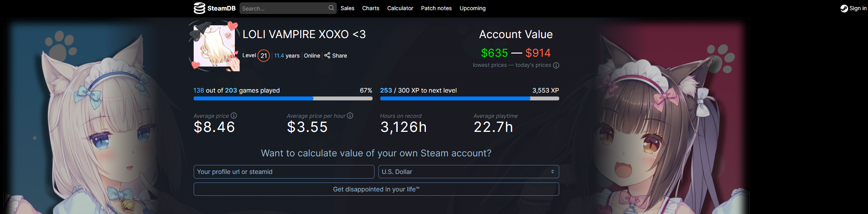868x214 pixels.
Task: Click the search magnifier icon
Action: pyautogui.click(x=331, y=8)
